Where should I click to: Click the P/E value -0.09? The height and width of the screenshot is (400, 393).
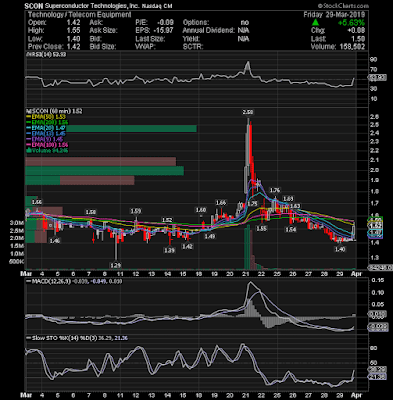(x=165, y=23)
